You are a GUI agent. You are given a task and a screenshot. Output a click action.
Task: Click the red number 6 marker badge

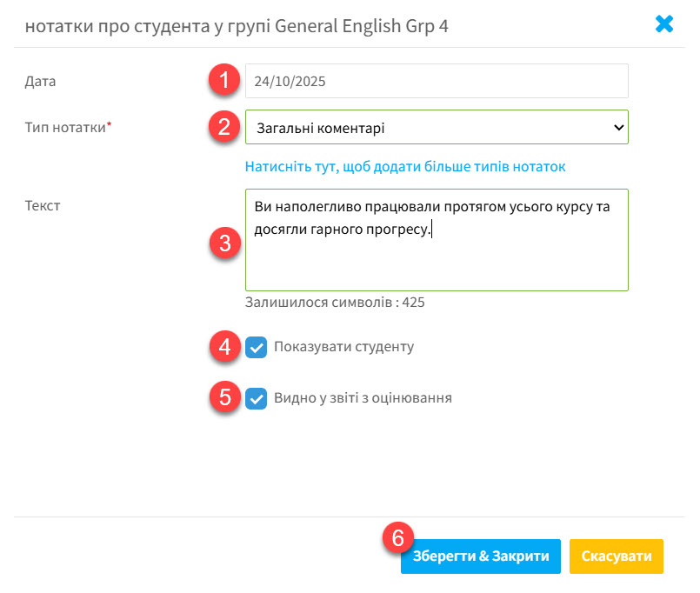click(x=397, y=538)
